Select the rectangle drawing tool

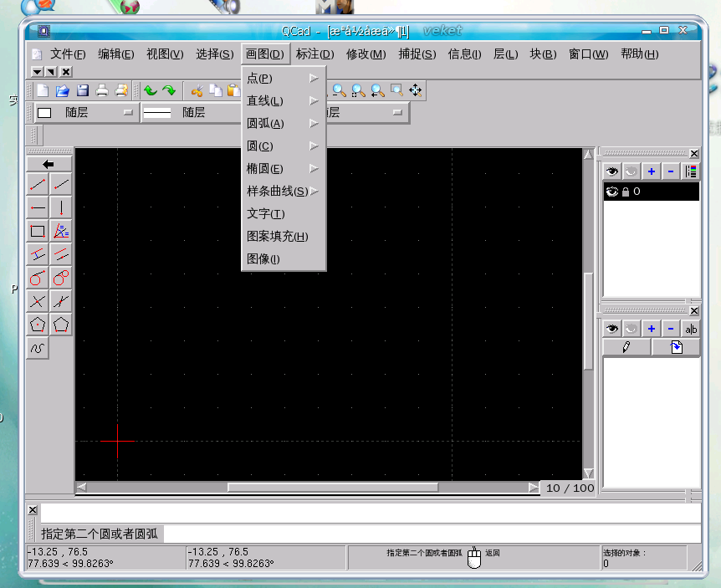38,231
